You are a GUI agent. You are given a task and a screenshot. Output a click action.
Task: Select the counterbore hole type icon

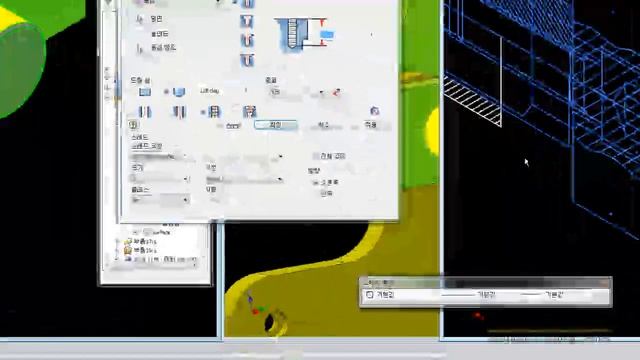pos(247,21)
